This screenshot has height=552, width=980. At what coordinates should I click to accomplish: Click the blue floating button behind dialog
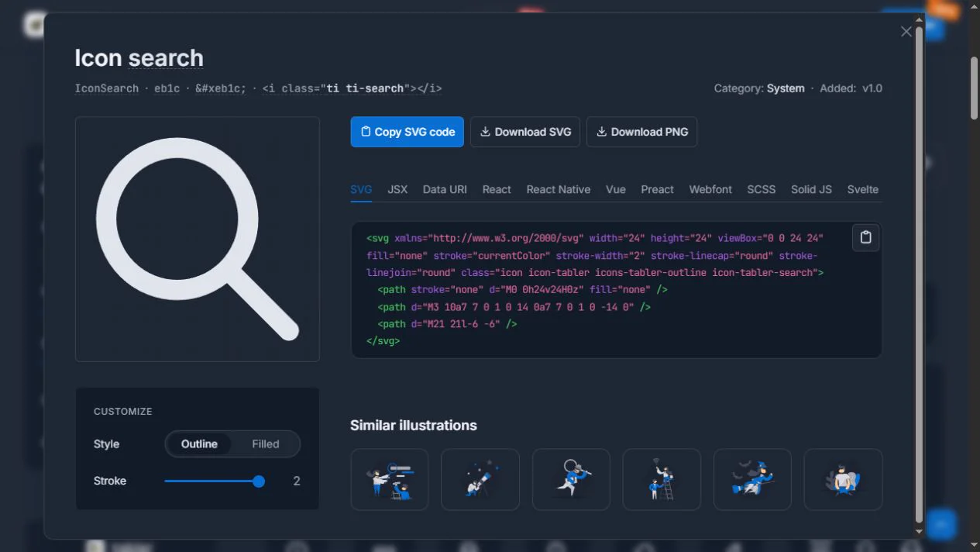tap(942, 525)
